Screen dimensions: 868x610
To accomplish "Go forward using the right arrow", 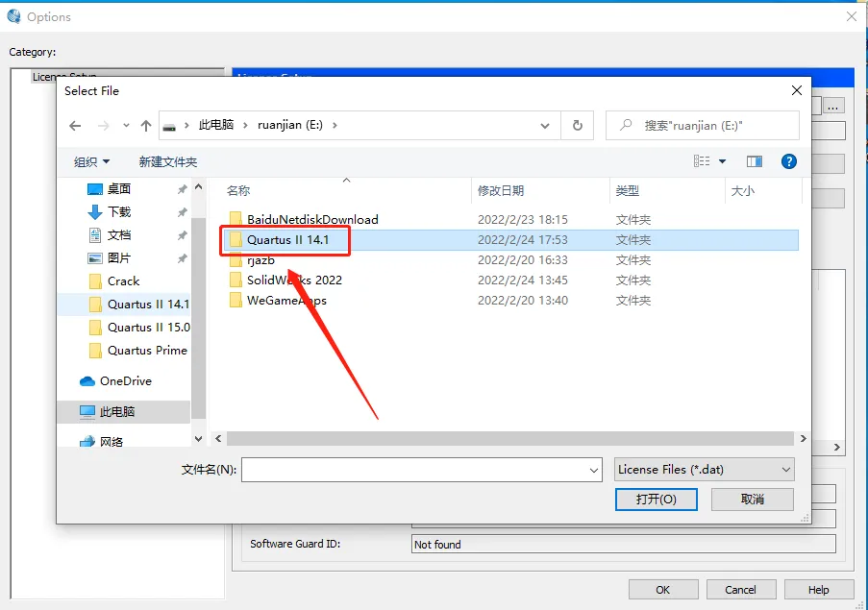I will tap(104, 126).
